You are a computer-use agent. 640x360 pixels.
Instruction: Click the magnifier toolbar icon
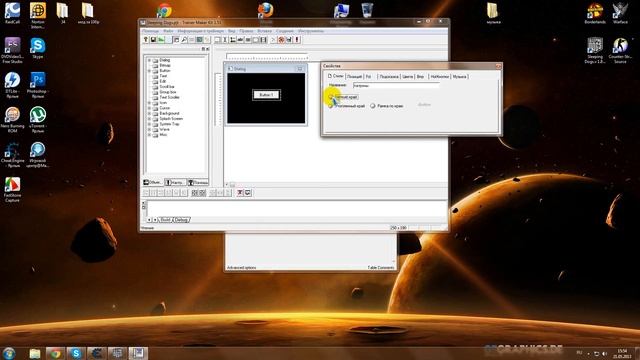[x=184, y=40]
